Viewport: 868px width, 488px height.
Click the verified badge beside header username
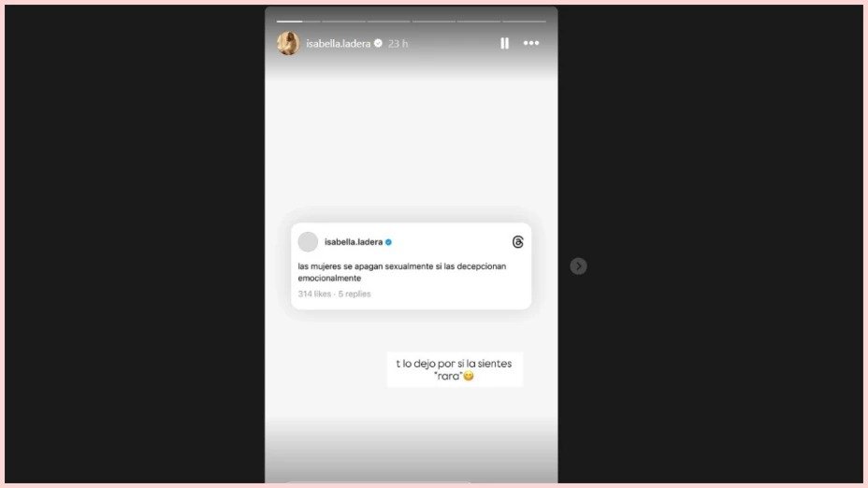(378, 43)
